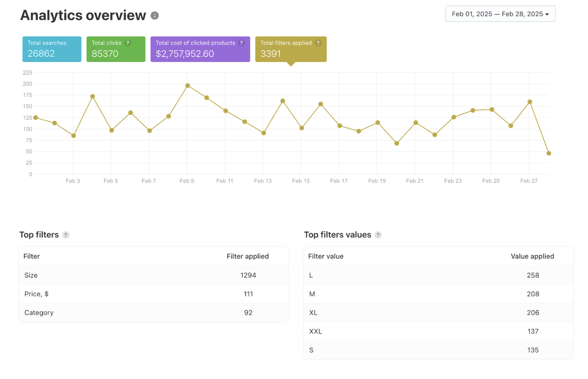Click the help icon on Total clicks card

tap(128, 43)
